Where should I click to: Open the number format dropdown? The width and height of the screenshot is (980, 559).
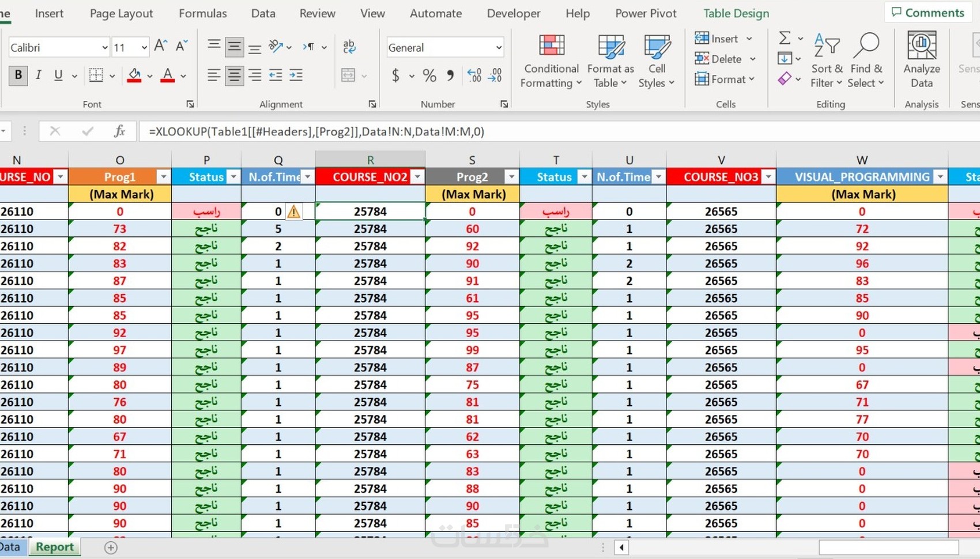tap(499, 47)
